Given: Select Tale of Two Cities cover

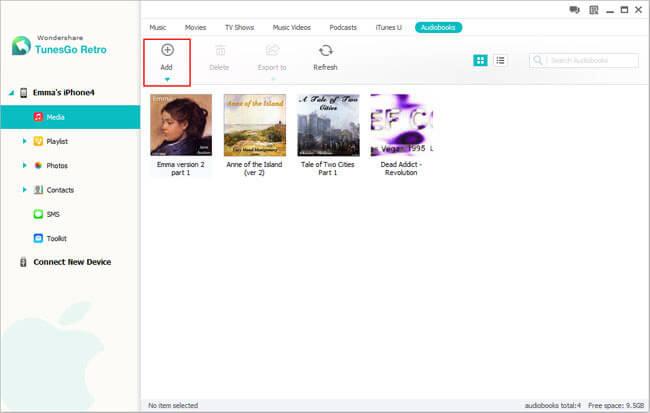Looking at the screenshot, I should coord(328,125).
